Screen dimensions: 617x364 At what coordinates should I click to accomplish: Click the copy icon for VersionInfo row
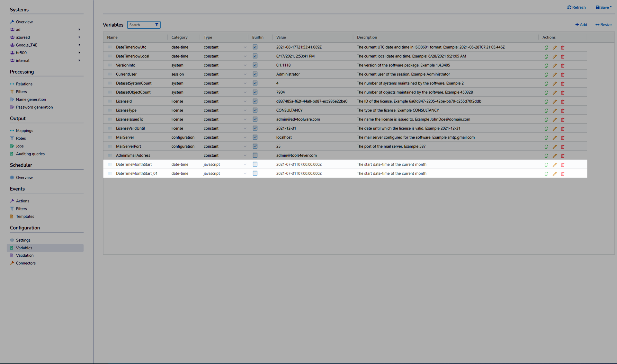pos(546,66)
